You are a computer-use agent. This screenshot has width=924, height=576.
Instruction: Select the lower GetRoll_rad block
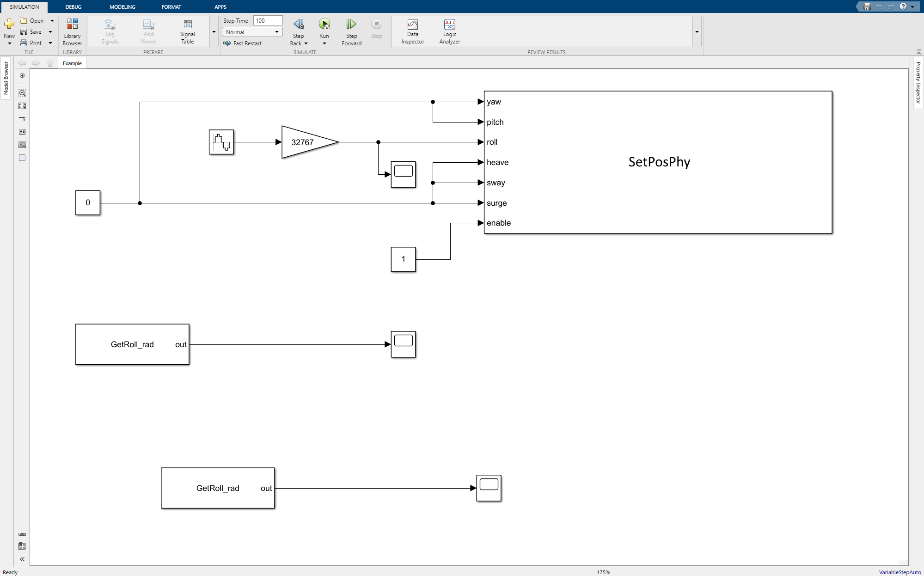tap(218, 488)
